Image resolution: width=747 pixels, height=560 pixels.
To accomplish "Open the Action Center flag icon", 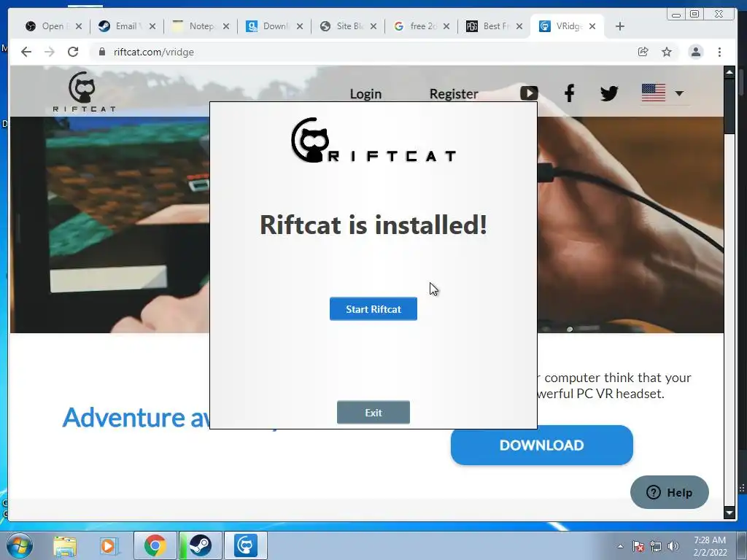I will coord(638,546).
